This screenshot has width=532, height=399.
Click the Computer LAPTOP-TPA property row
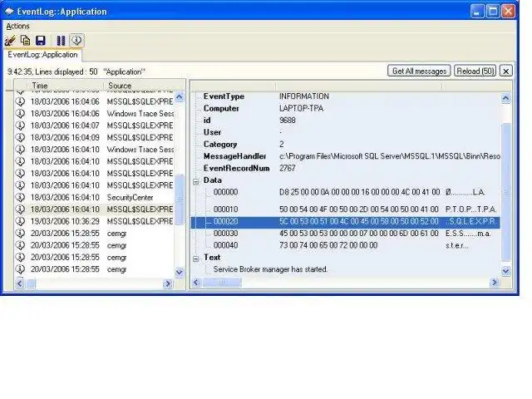346,108
